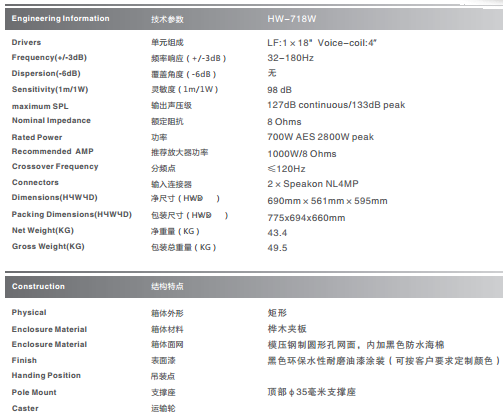Select the 775x694x660mm packing dimensions
The image size is (503, 418).
(x=306, y=218)
